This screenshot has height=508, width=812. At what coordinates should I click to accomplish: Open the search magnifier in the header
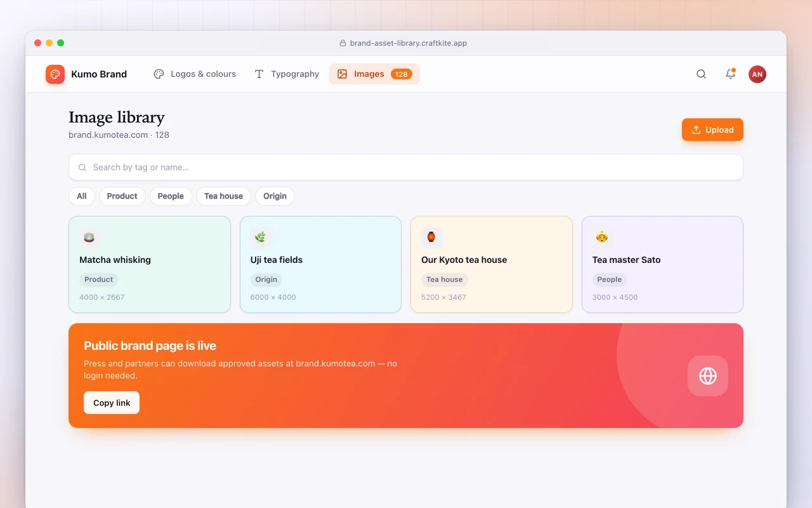tap(701, 74)
